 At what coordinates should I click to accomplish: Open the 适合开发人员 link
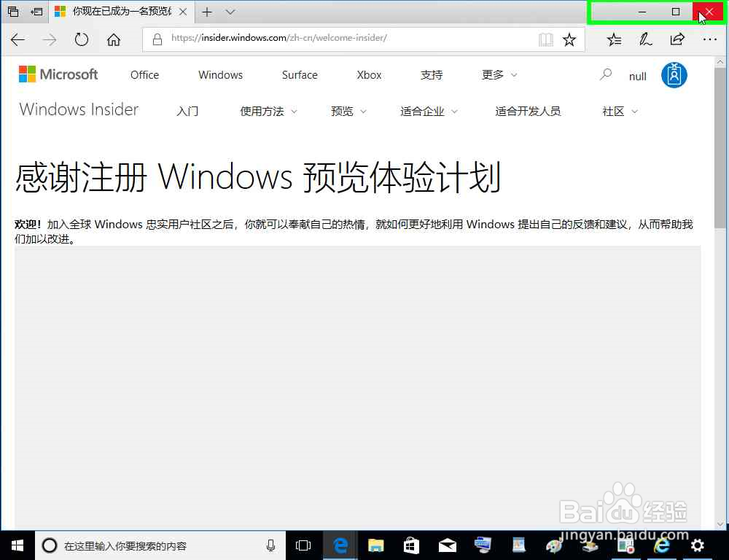(528, 112)
